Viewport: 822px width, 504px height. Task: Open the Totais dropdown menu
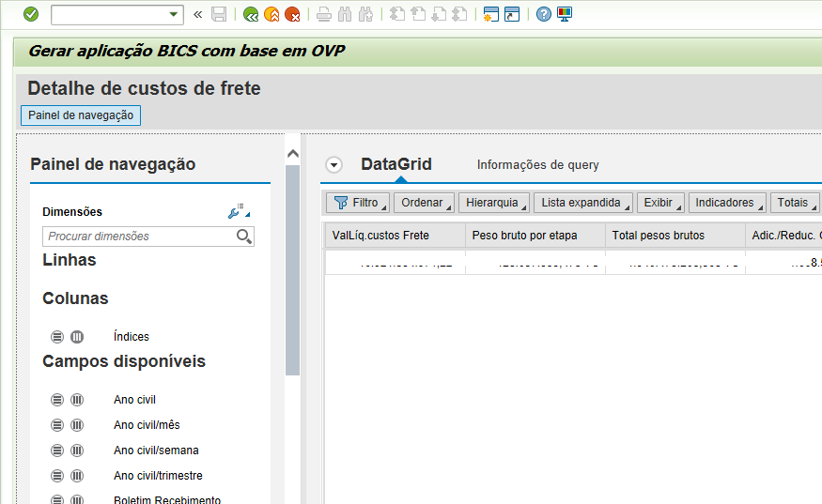tap(795, 203)
